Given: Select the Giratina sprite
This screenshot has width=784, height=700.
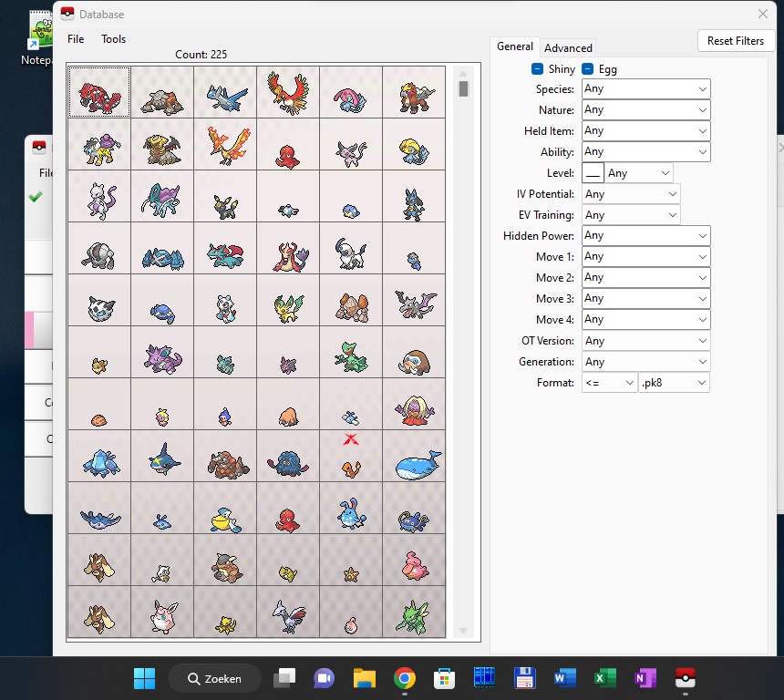Looking at the screenshot, I should tap(162, 145).
